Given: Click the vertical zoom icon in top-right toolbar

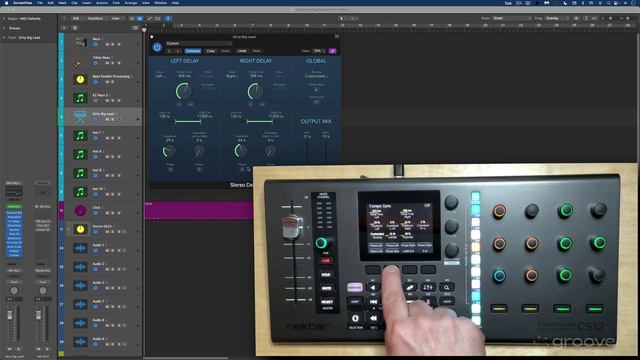Looking at the screenshot, I should (586, 18).
